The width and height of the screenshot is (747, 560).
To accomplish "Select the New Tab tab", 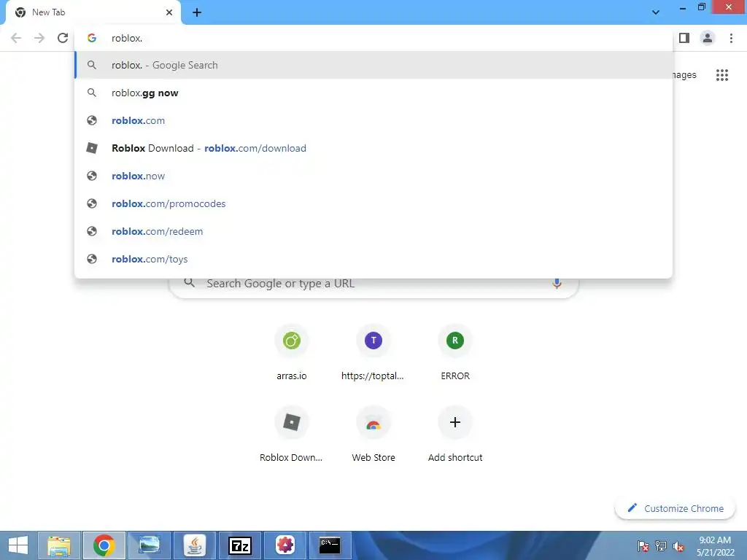I will (93, 12).
